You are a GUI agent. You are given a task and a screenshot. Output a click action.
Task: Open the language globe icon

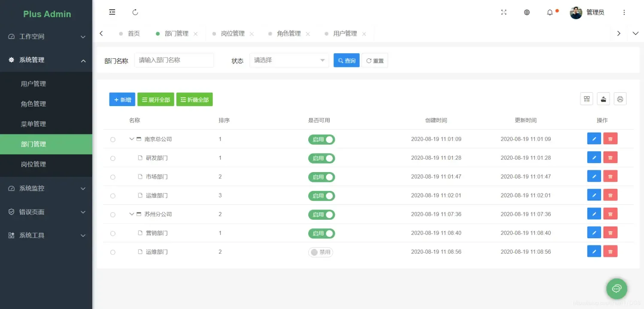tap(527, 12)
